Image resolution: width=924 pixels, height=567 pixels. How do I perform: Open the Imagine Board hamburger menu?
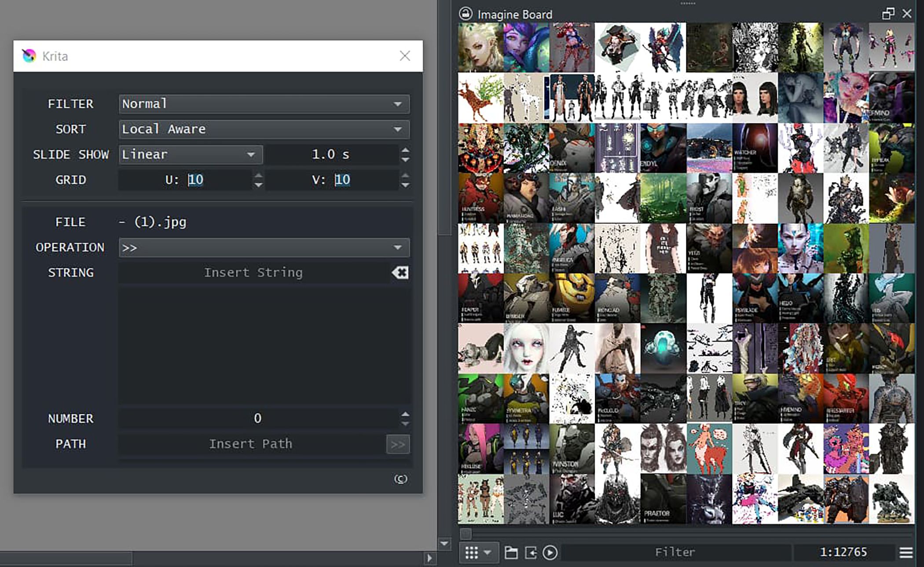tap(905, 552)
